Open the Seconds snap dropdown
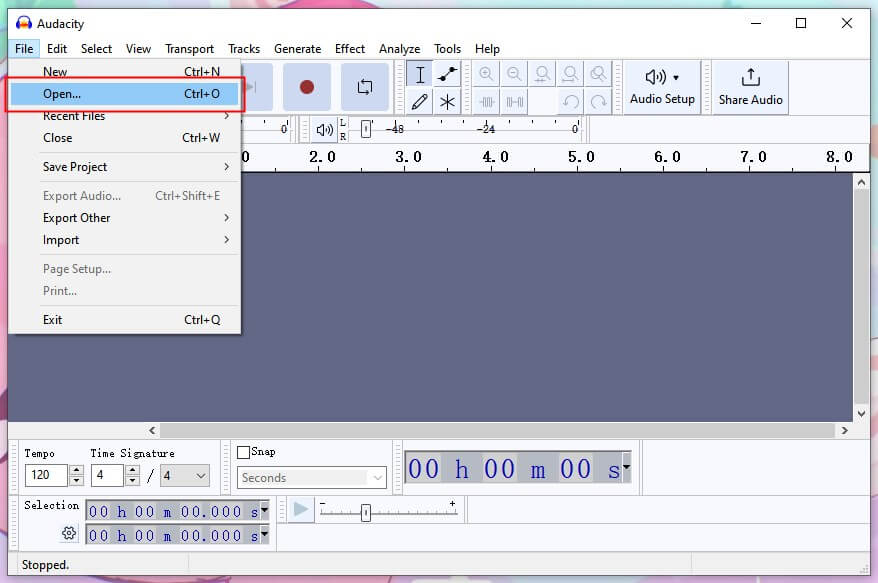878x583 pixels. (x=312, y=478)
